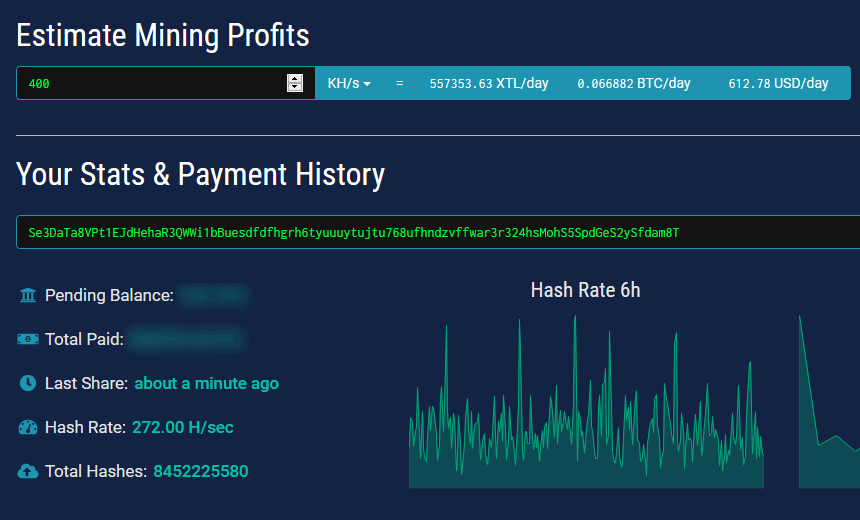Click the Last Share clock icon

click(x=28, y=383)
